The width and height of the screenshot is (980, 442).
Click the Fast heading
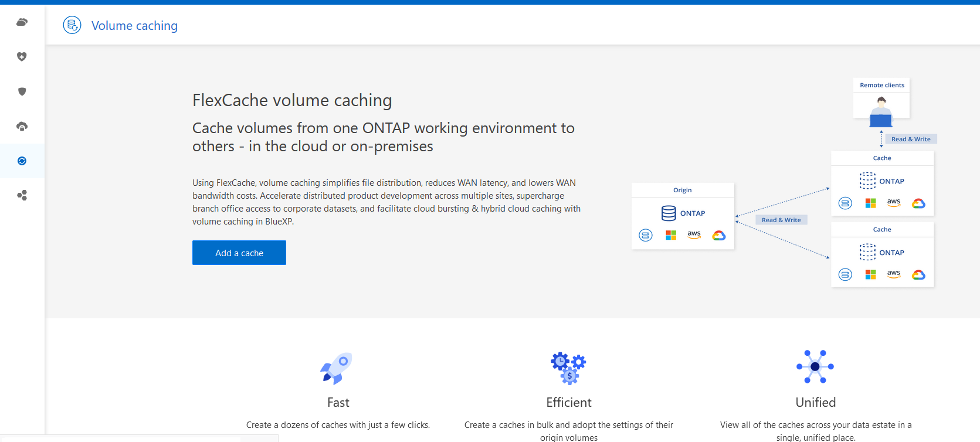(338, 402)
